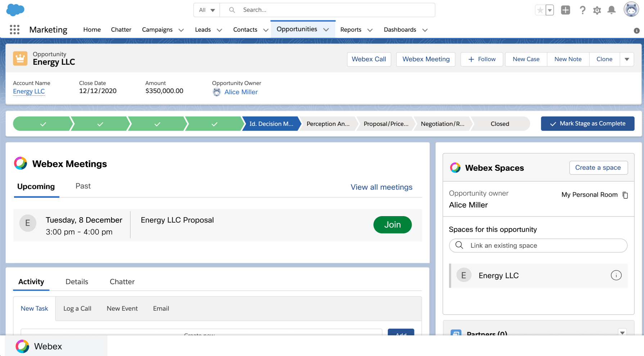Click Link an existing space field
Viewport: 644px width, 356px height.
click(x=538, y=246)
